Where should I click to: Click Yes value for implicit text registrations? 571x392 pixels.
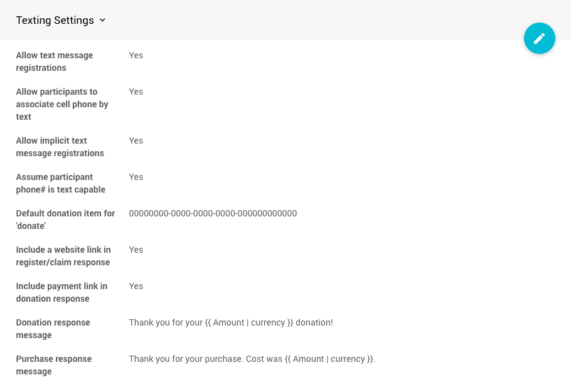pyautogui.click(x=136, y=140)
